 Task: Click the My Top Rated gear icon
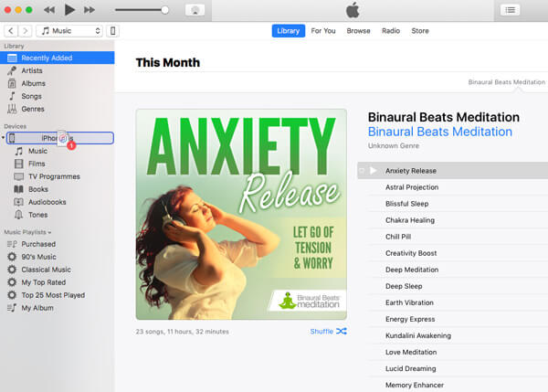[12, 282]
